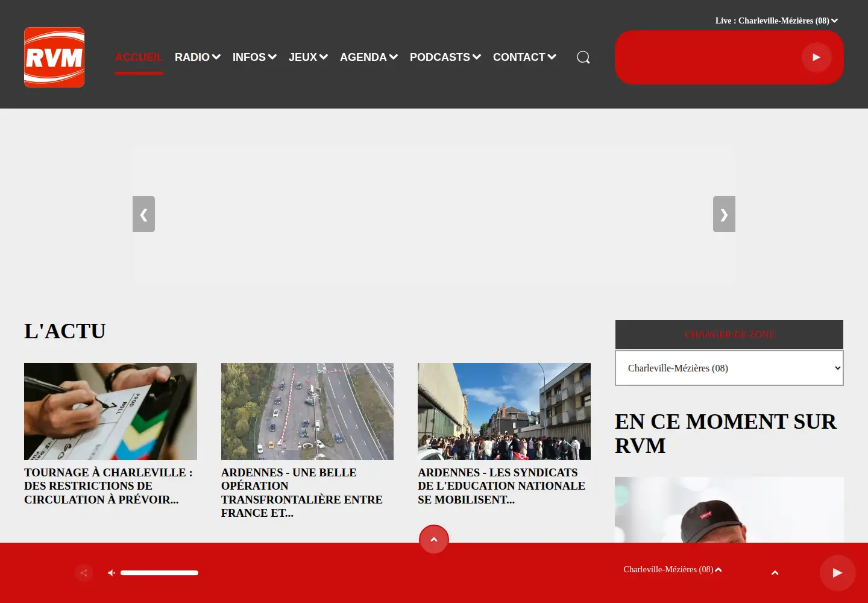Expand the INFOS menu
868x603 pixels.
254,57
